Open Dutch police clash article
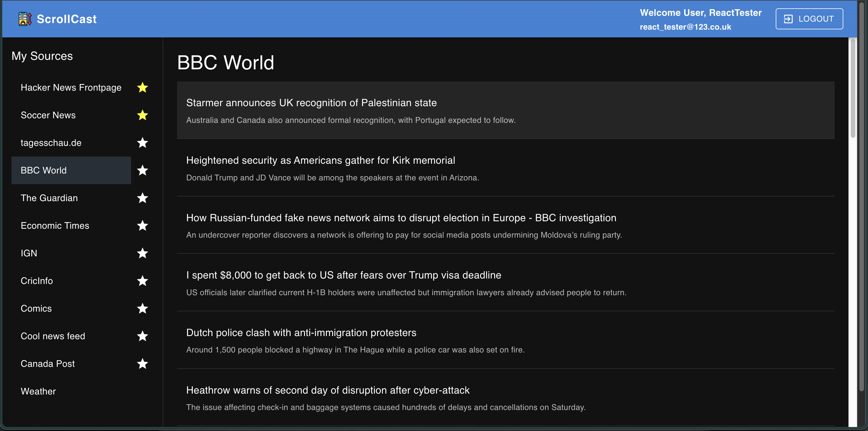The image size is (868, 431). [301, 333]
